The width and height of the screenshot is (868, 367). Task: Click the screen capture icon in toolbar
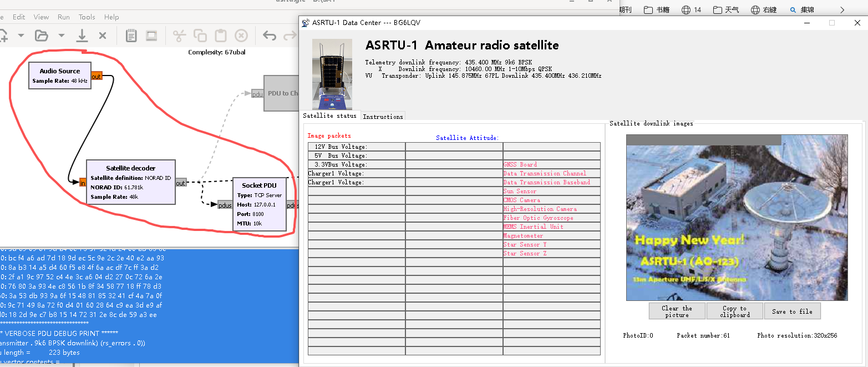(x=151, y=36)
